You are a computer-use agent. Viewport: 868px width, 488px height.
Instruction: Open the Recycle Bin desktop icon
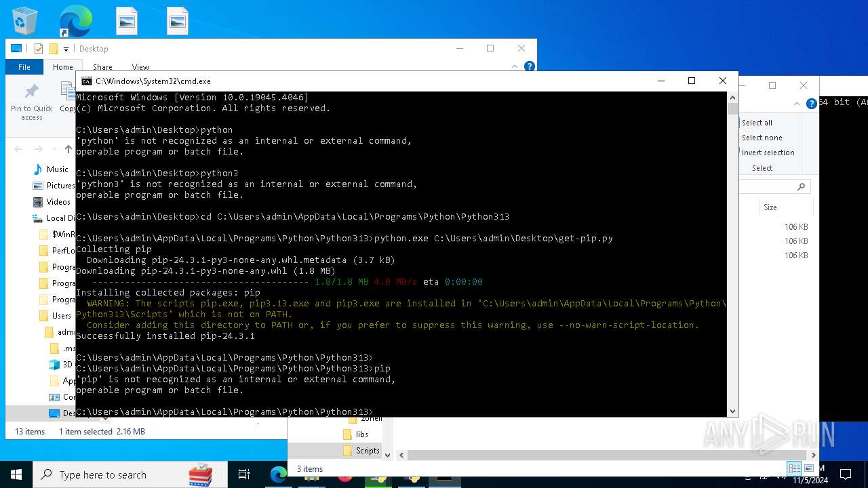(25, 21)
